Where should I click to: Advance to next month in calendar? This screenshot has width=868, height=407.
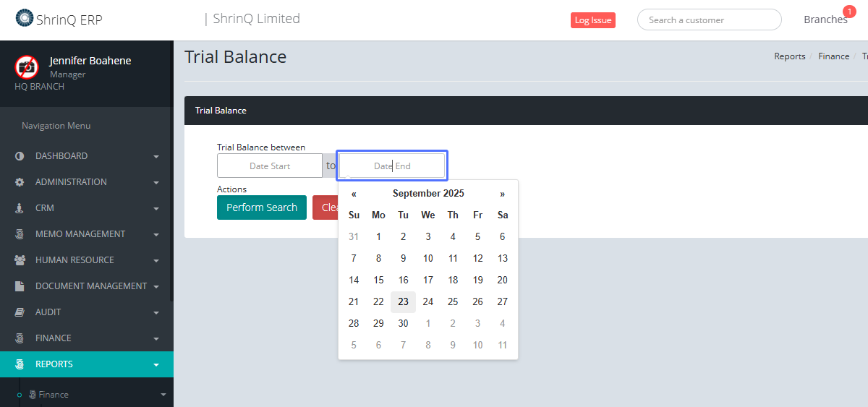[x=502, y=194]
